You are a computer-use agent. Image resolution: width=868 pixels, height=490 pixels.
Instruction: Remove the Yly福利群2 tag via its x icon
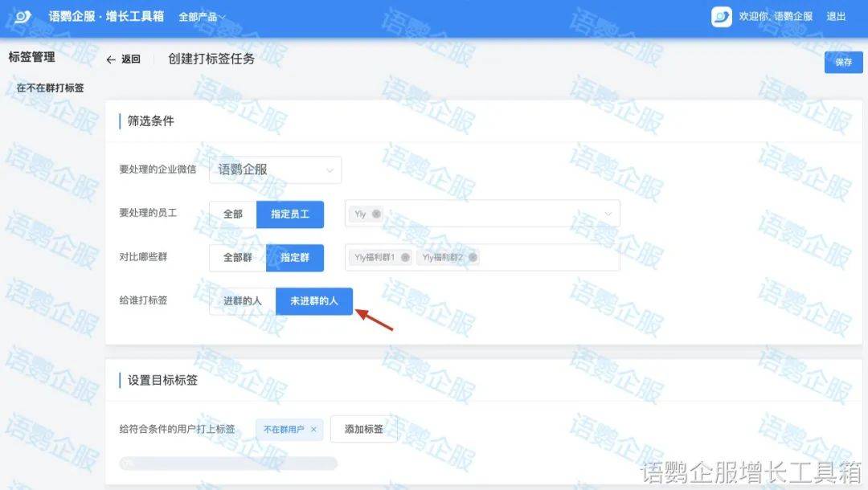[473, 257]
